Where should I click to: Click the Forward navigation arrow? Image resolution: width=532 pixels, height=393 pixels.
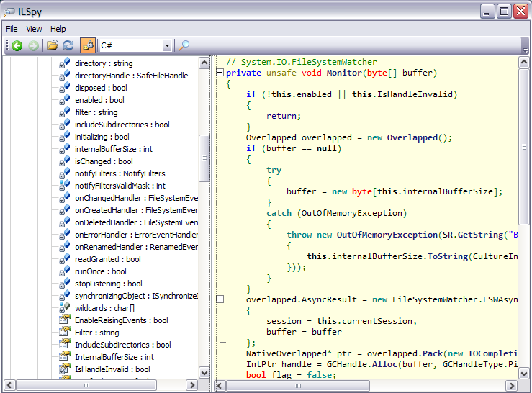click(x=33, y=45)
